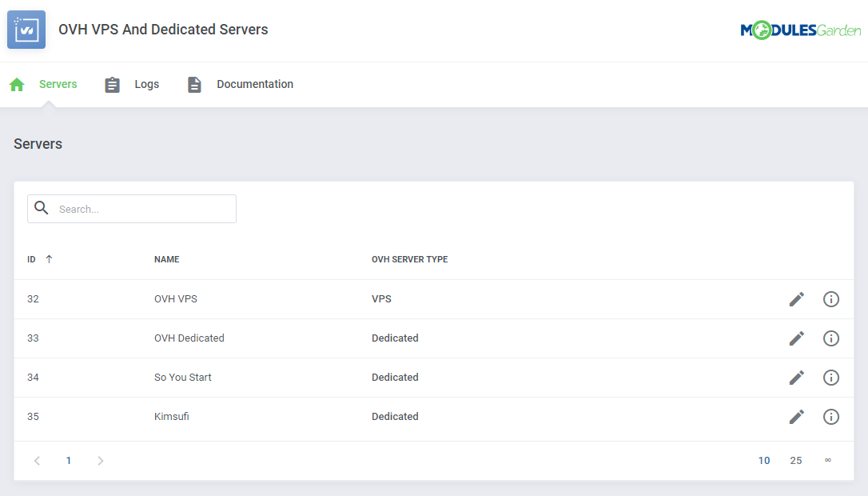868x496 pixels.
Task: Show all rows using the infinity option
Action: (x=827, y=460)
